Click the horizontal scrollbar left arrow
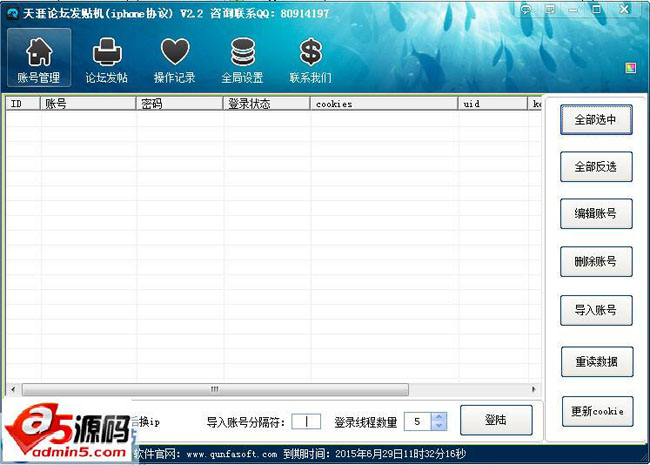 (13, 389)
